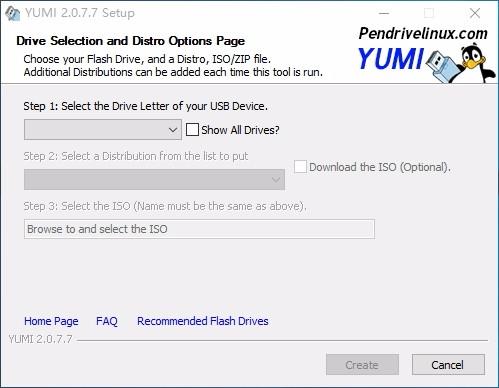Click the Step 3 Select the ISO label
The width and height of the screenshot is (499, 388).
[x=165, y=206]
